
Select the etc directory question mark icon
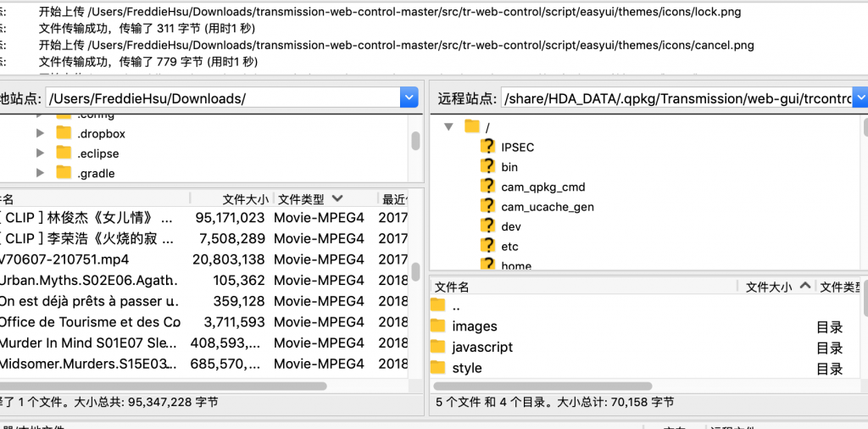pyautogui.click(x=487, y=247)
